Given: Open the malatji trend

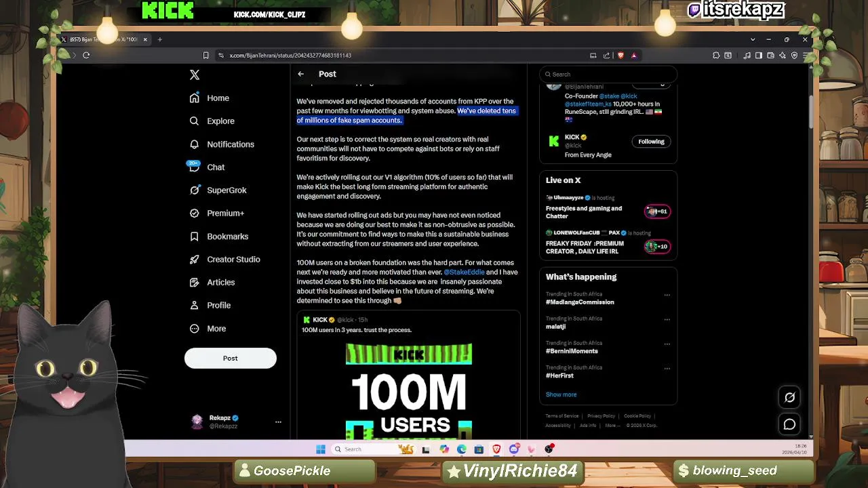Looking at the screenshot, I should (555, 327).
